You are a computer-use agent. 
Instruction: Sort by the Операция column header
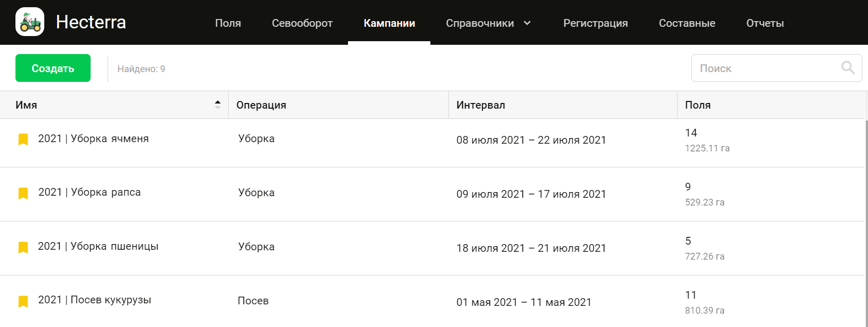coord(262,105)
